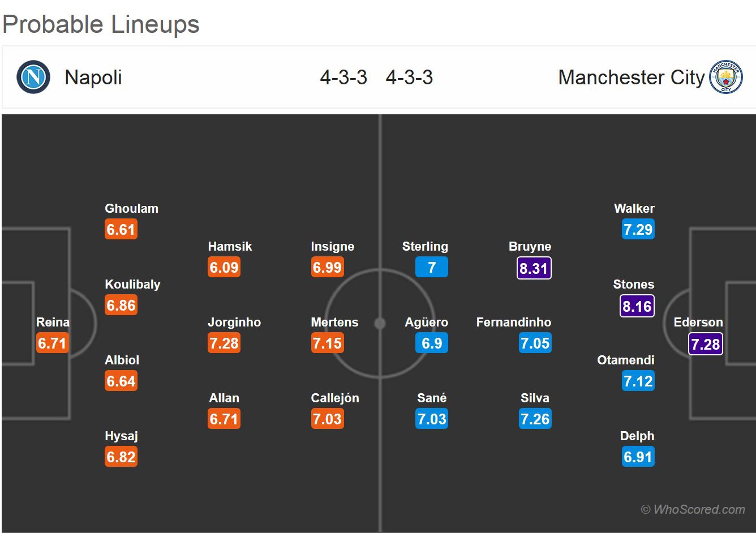Click Hamsik's 6.09 rating badge
Screen dimensions: 756x533
[224, 268]
